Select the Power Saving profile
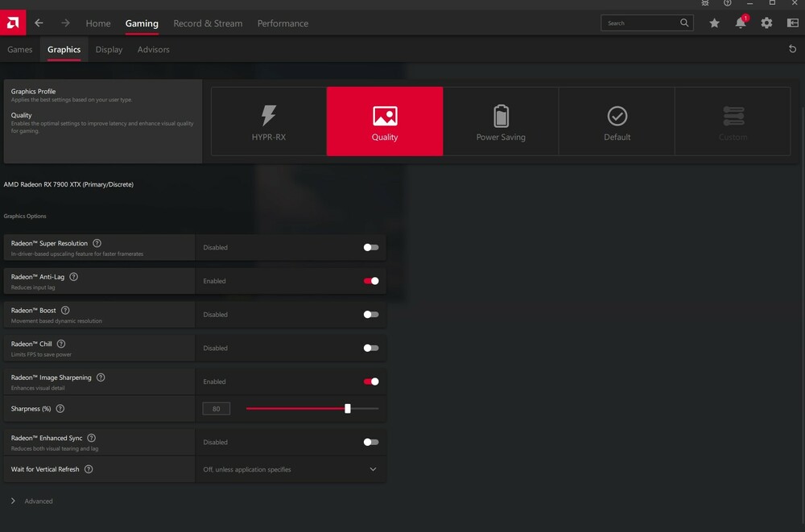The image size is (805, 532). [501, 121]
